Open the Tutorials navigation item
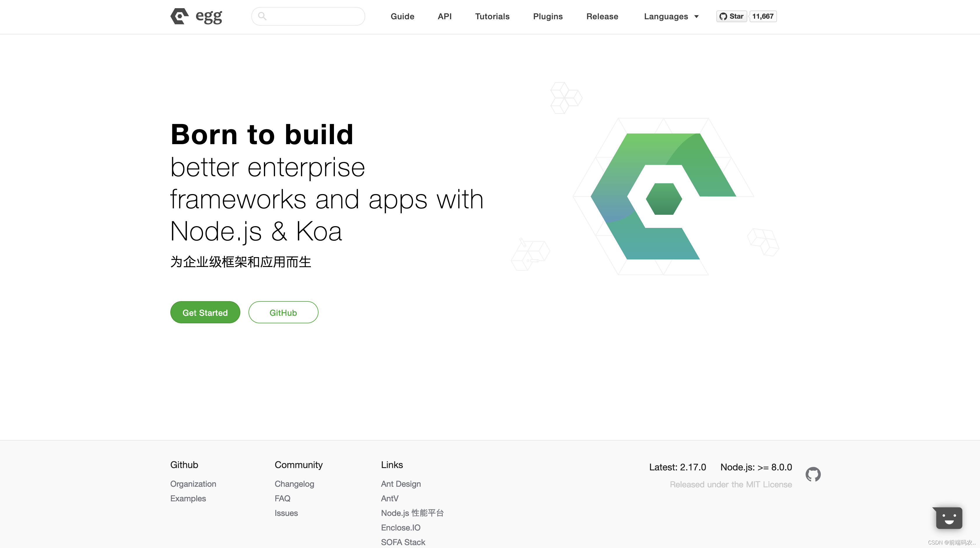 pos(492,16)
